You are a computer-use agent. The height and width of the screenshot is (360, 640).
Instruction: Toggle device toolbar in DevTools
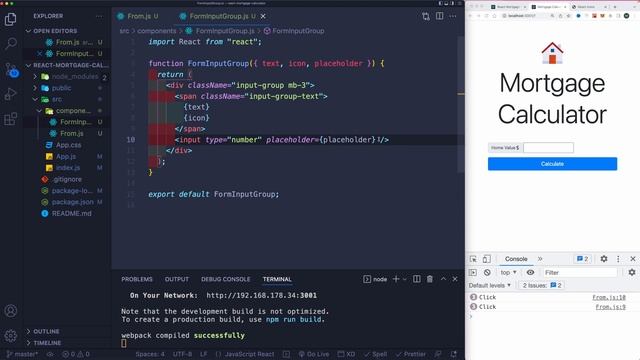point(487,259)
